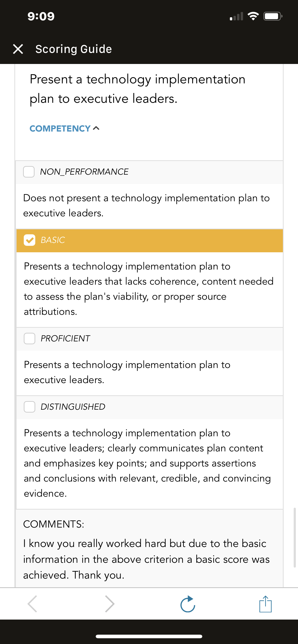This screenshot has height=644, width=298.
Task: Tap the home indicator bar
Action: pyautogui.click(x=149, y=636)
